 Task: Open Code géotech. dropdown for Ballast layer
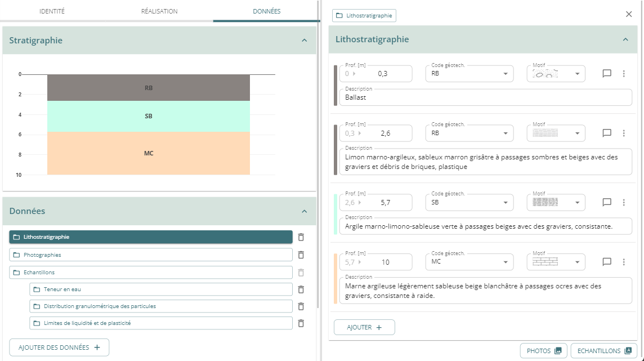coord(505,74)
